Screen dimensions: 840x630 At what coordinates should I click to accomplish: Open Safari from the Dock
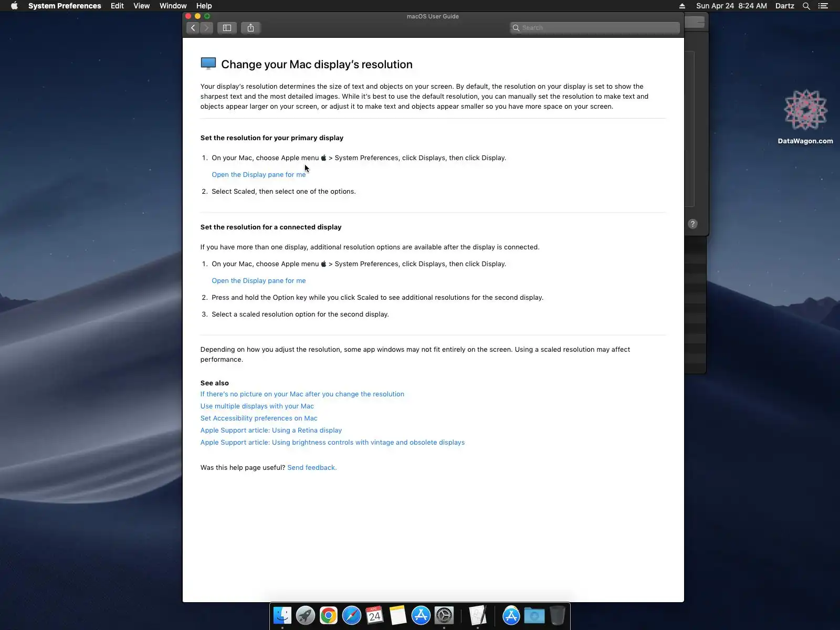point(352,615)
